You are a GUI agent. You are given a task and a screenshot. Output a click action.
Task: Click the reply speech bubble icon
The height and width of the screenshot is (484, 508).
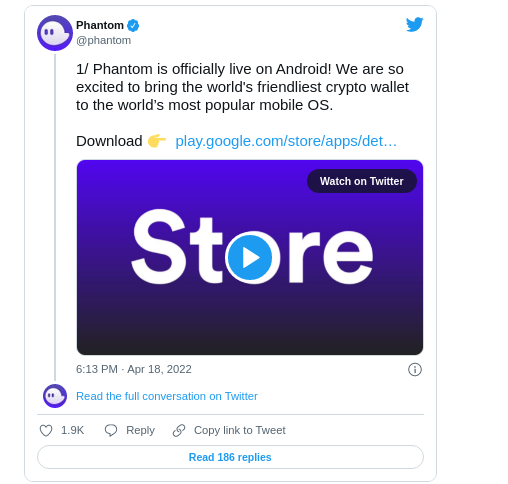[x=111, y=430]
